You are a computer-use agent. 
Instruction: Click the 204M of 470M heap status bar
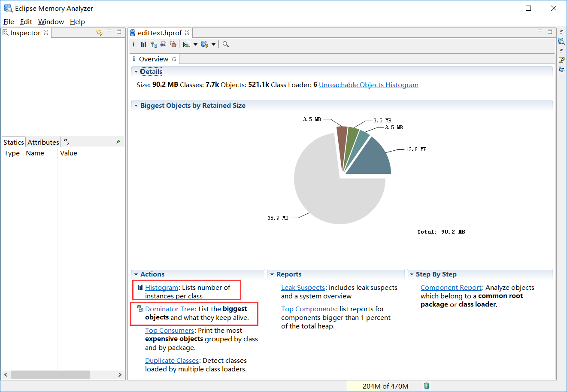pyautogui.click(x=385, y=386)
